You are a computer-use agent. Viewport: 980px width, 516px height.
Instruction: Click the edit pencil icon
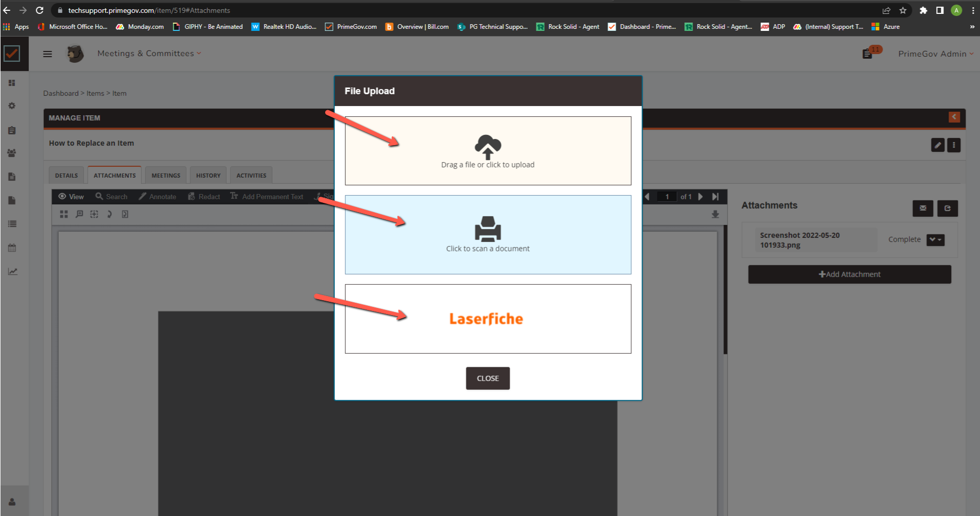938,145
